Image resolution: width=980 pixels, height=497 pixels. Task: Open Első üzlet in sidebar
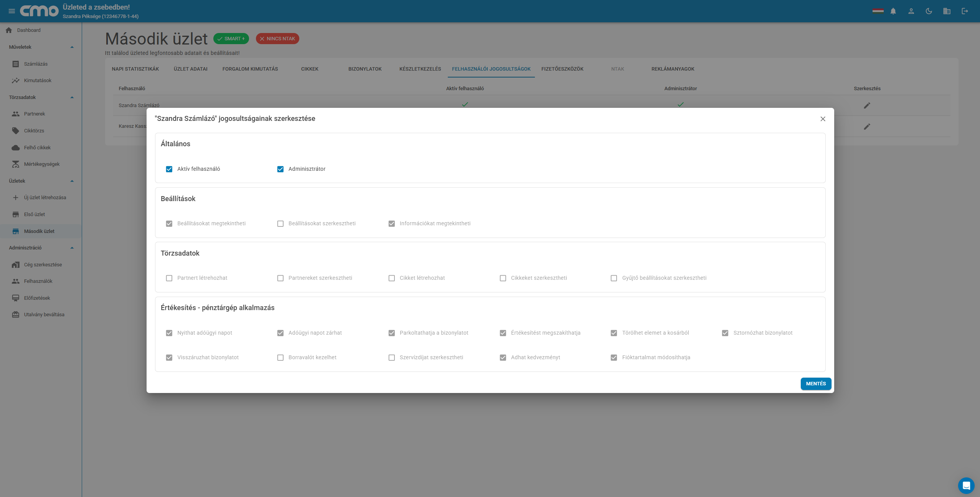[x=41, y=215]
